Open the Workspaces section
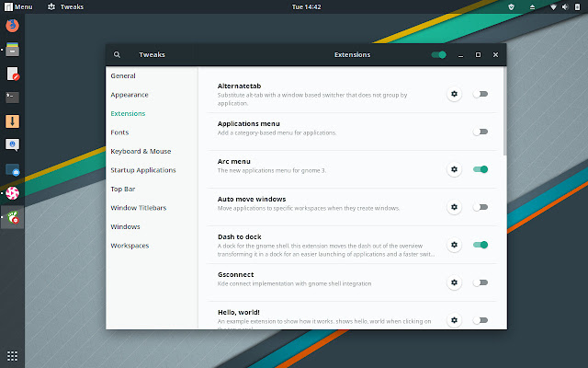588x368 pixels. coord(152,246)
